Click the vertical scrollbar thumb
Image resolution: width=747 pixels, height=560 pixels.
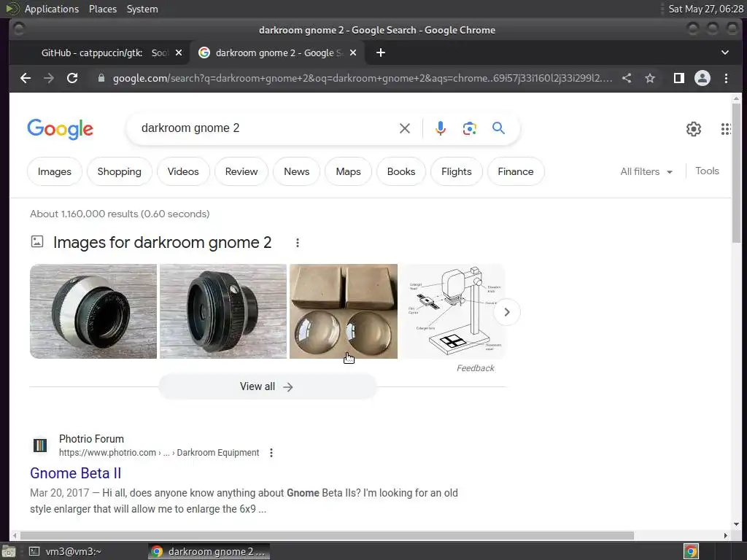pos(737,174)
